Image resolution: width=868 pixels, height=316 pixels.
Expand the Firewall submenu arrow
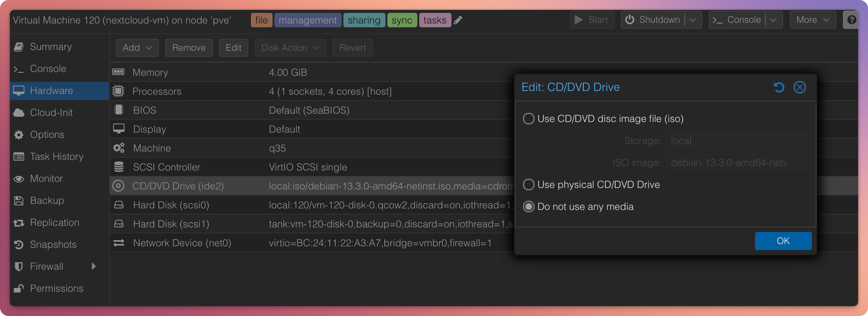point(94,266)
